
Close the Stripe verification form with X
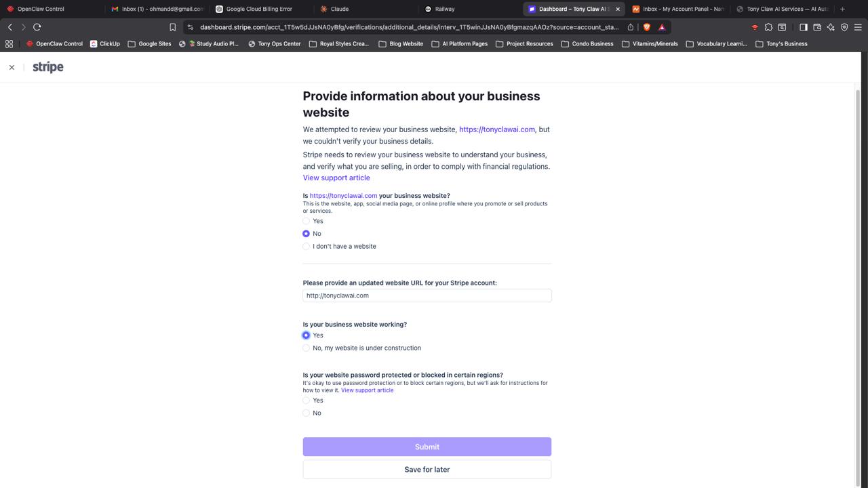tap(12, 67)
